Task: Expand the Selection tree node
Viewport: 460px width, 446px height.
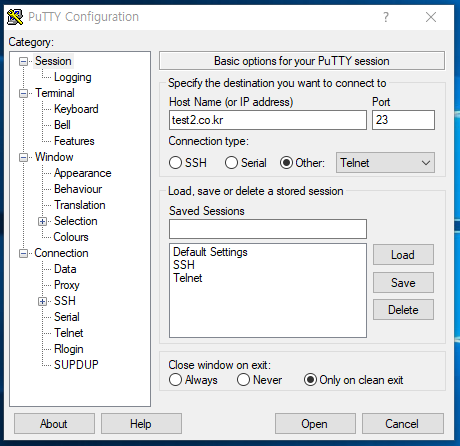Action: pyautogui.click(x=42, y=221)
